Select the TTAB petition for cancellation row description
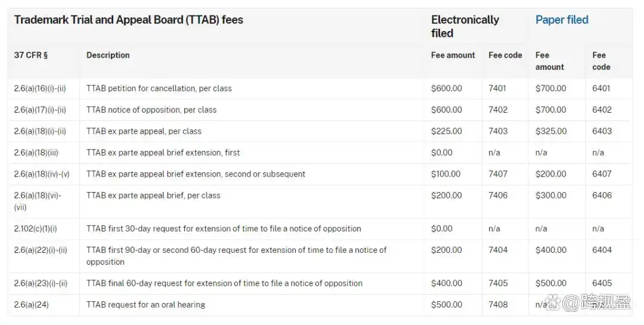Viewport: 644px width, 325px height. [159, 88]
